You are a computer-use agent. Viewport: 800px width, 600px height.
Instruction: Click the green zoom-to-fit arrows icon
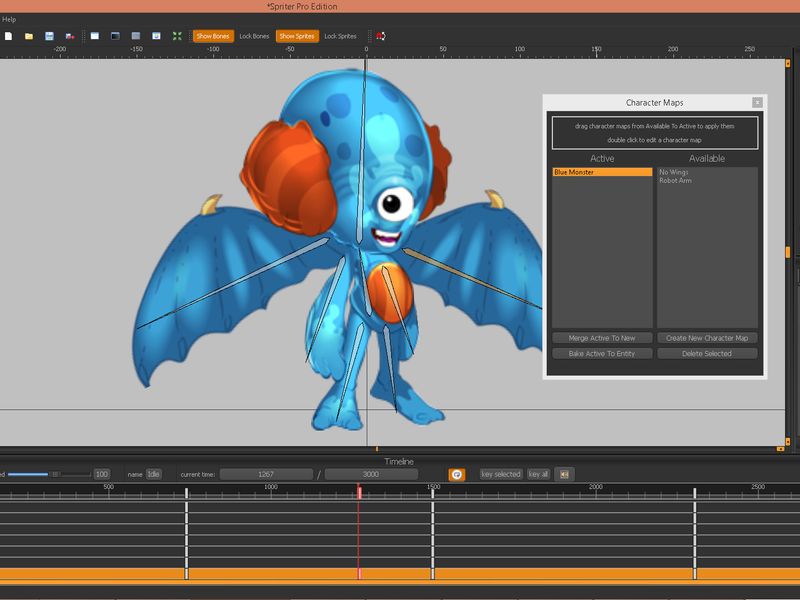(177, 36)
